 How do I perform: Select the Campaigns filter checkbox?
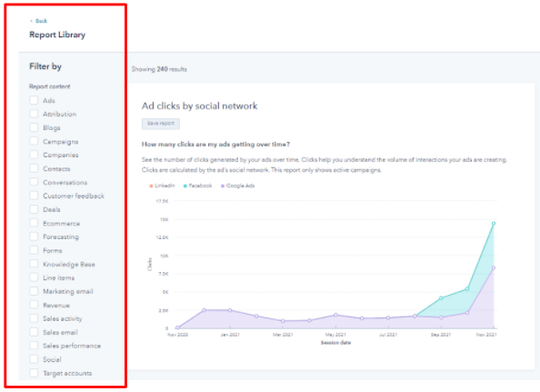tap(34, 141)
